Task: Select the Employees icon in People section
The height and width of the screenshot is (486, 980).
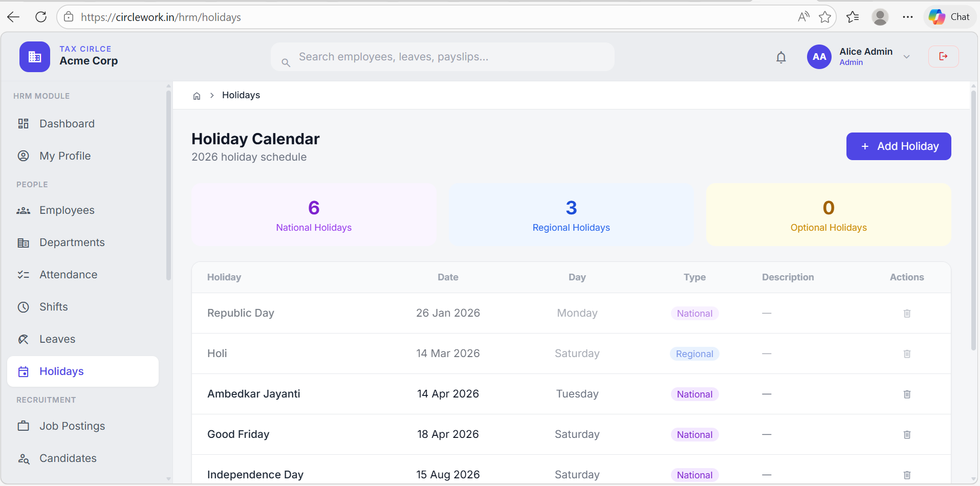Action: (24, 210)
